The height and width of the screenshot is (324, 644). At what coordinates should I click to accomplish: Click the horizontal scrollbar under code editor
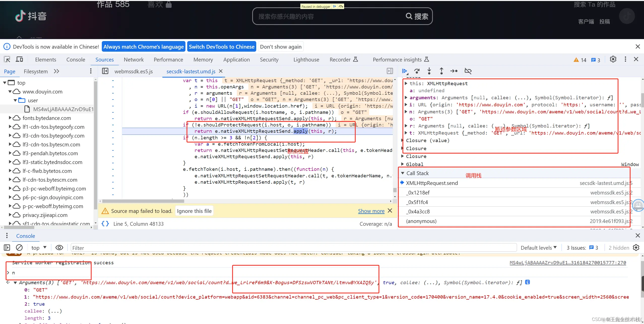click(143, 201)
